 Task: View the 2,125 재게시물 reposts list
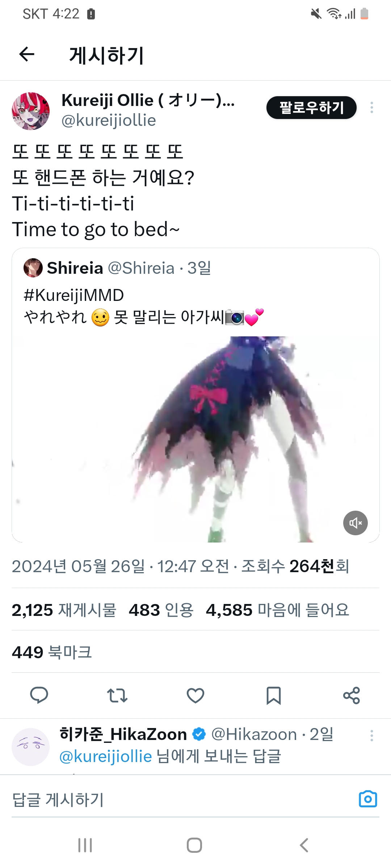(x=64, y=610)
